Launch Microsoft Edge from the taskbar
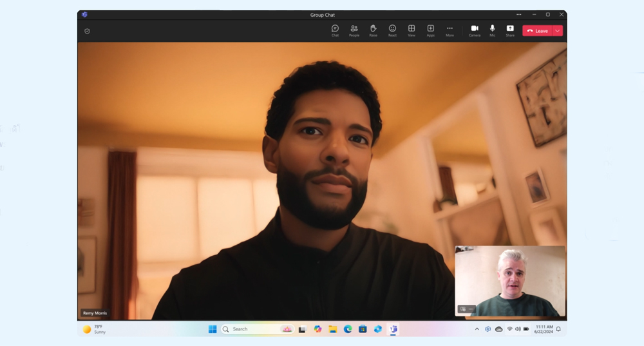Image resolution: width=644 pixels, height=346 pixels. [348, 329]
